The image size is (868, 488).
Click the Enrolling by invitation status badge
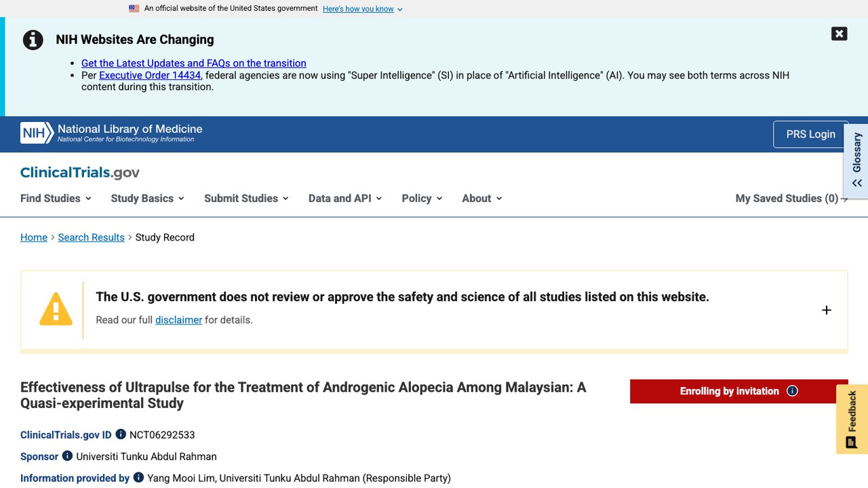738,391
